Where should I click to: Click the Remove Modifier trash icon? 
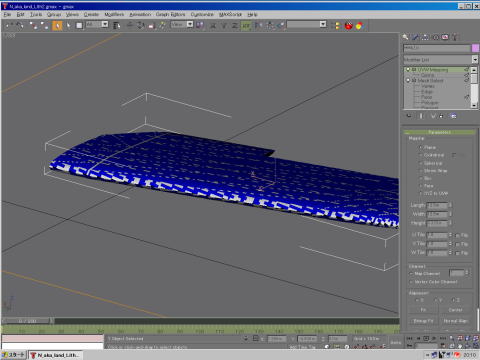coord(442,116)
